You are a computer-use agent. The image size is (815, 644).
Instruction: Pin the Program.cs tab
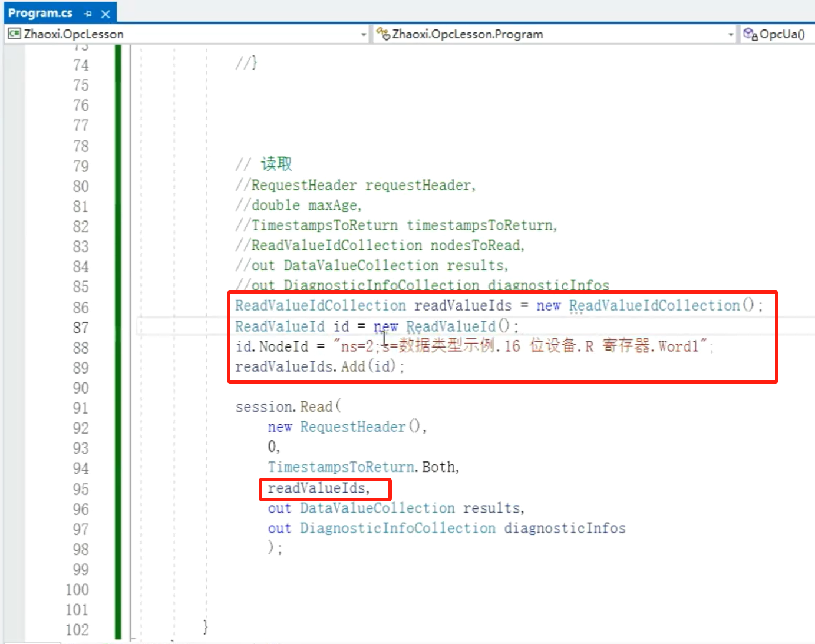click(x=88, y=14)
